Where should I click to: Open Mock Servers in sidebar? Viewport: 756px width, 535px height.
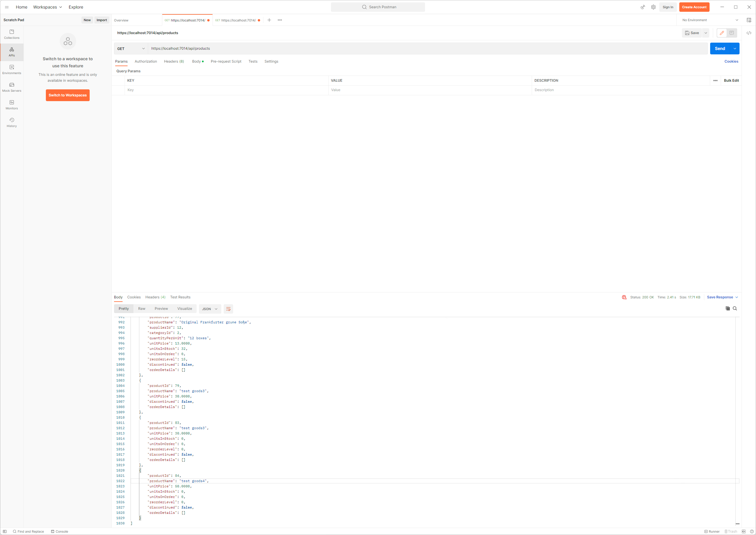[x=11, y=87]
